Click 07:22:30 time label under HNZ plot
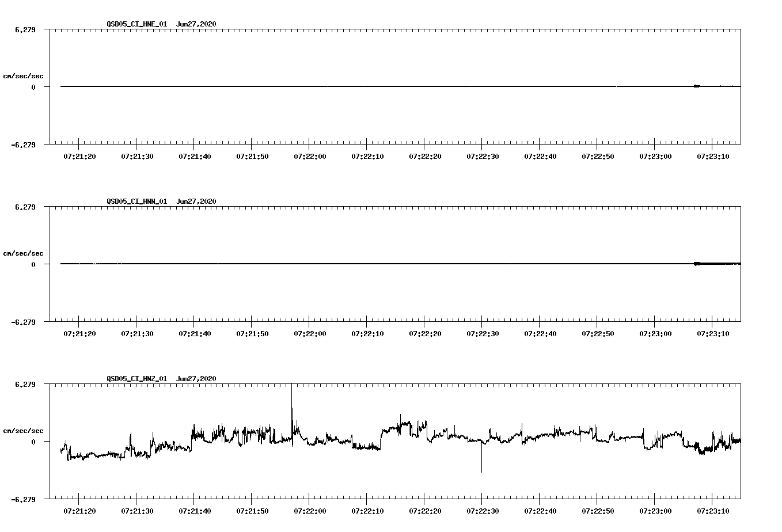 pyautogui.click(x=483, y=511)
